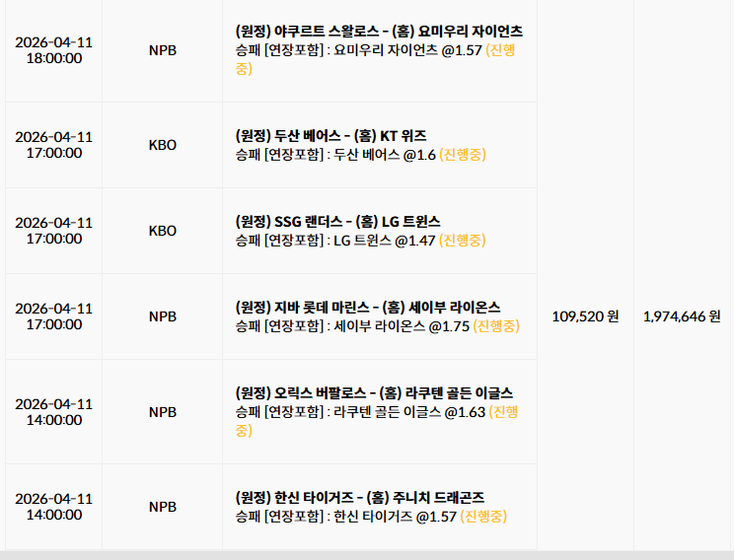Click the 한신 타이거즈 @1.57 pick line
The width and height of the screenshot is (734, 560).
click(x=345, y=517)
